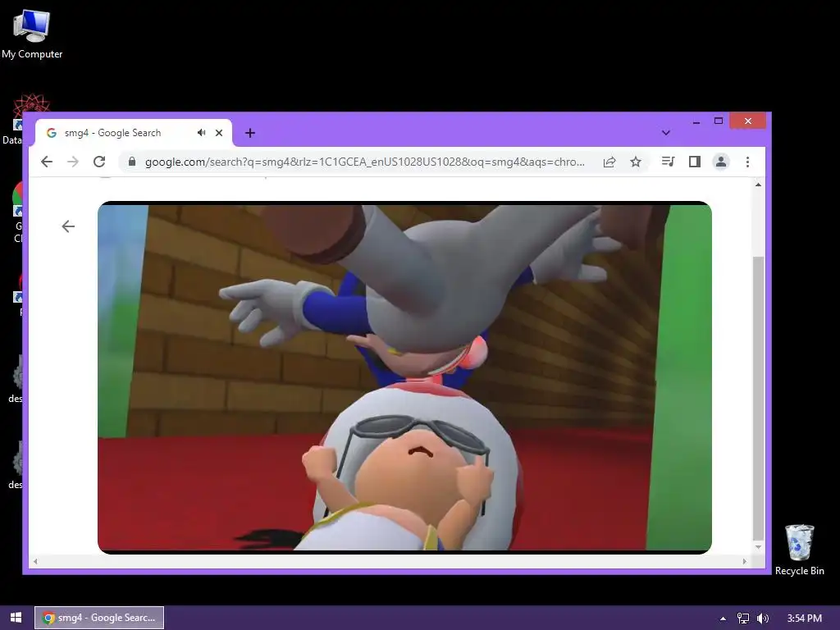Screen dimensions: 840x630
Task: Open the Chrome profile avatar
Action: click(x=721, y=162)
